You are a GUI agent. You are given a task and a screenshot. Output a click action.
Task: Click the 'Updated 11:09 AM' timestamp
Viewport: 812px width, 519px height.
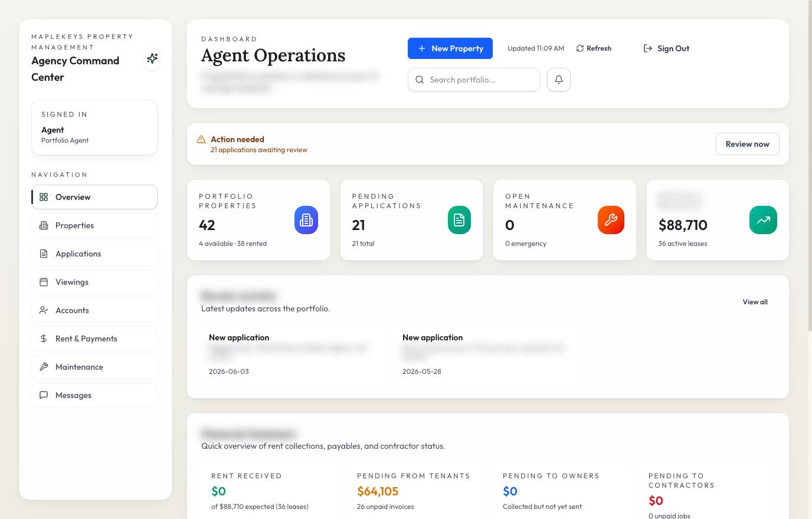pos(536,48)
